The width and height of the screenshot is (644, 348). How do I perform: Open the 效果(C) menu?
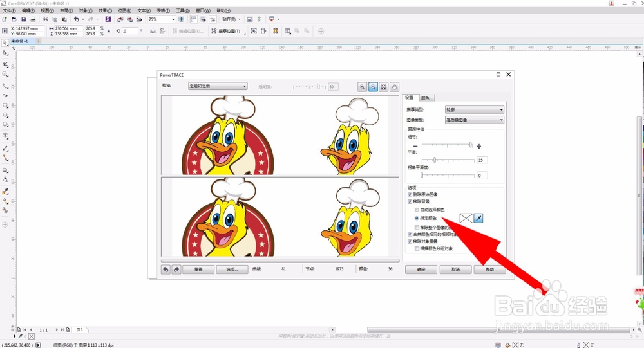[105, 11]
